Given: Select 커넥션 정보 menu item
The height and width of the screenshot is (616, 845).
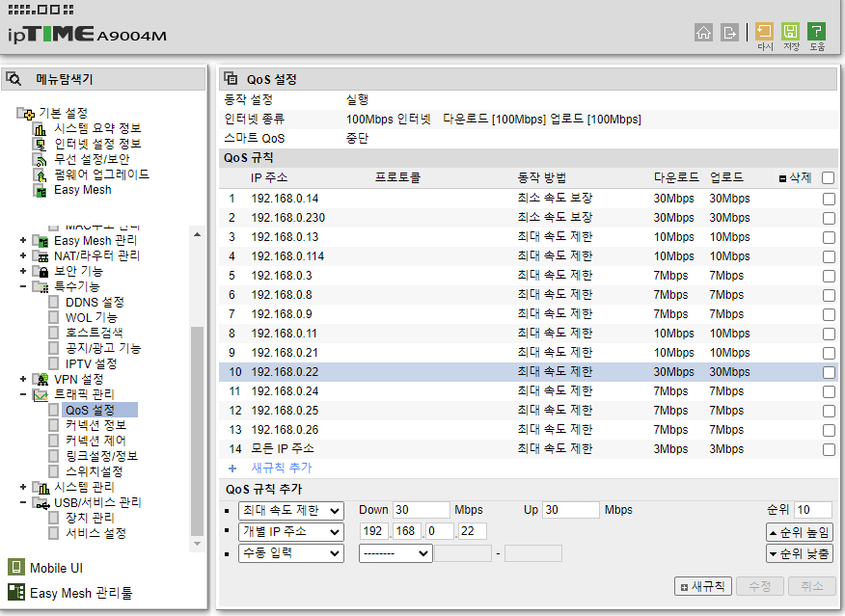Looking at the screenshot, I should (x=95, y=425).
